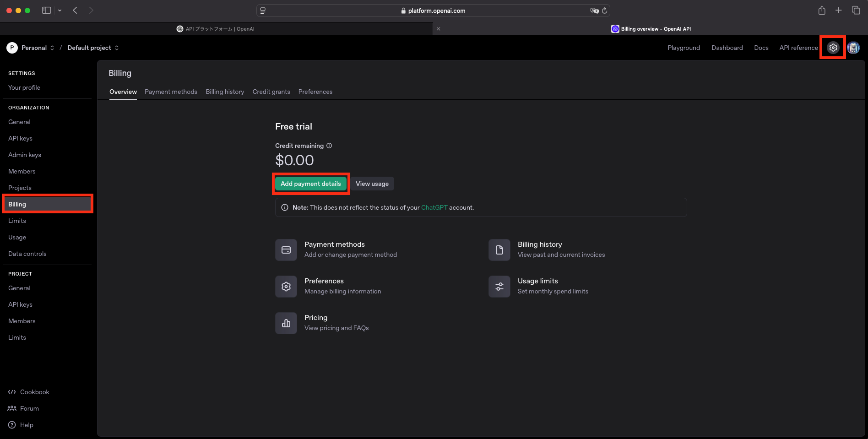The width and height of the screenshot is (868, 439).
Task: Follow the ChatGPT link in the note
Action: click(434, 207)
